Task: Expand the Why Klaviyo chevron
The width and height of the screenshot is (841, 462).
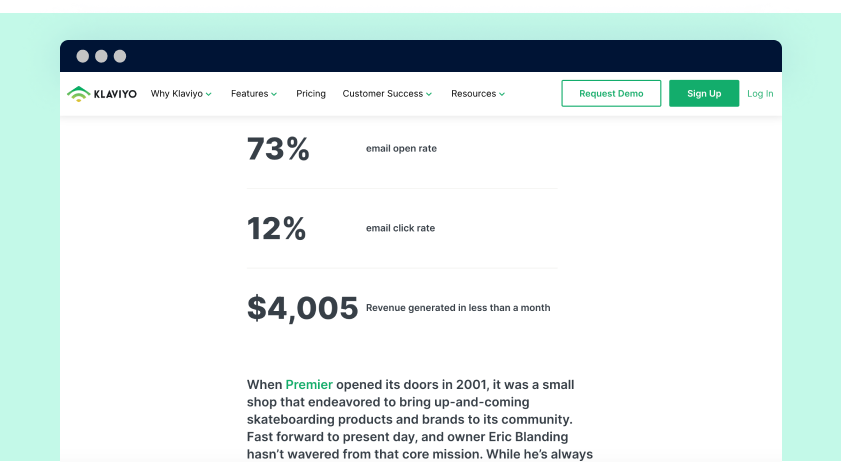Action: click(x=209, y=94)
